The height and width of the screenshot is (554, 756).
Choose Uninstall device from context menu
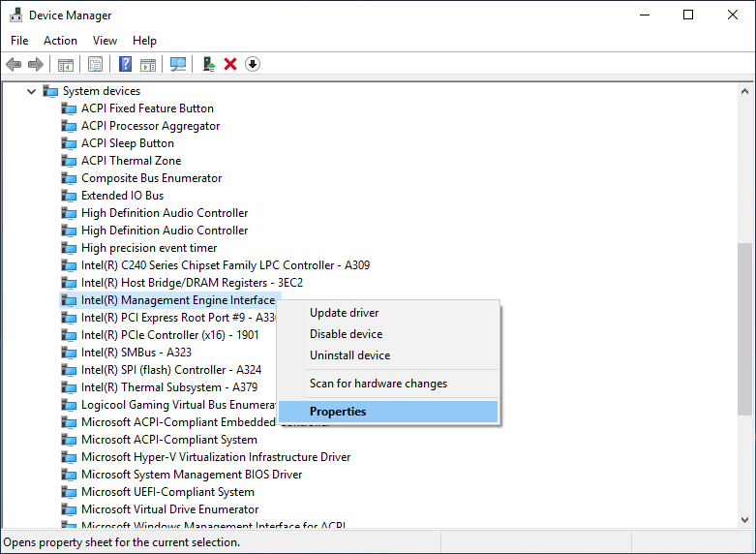click(x=388, y=355)
